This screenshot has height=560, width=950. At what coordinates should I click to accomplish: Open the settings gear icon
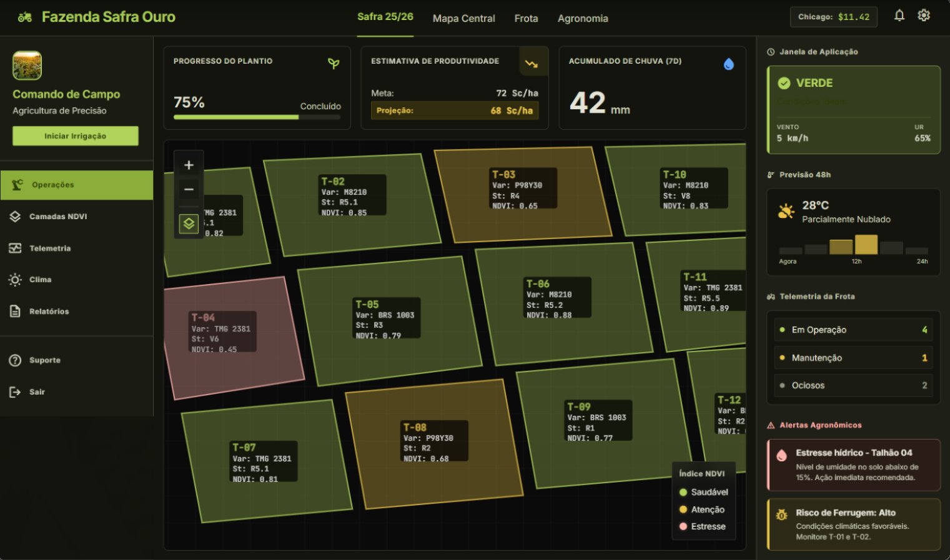tap(924, 16)
